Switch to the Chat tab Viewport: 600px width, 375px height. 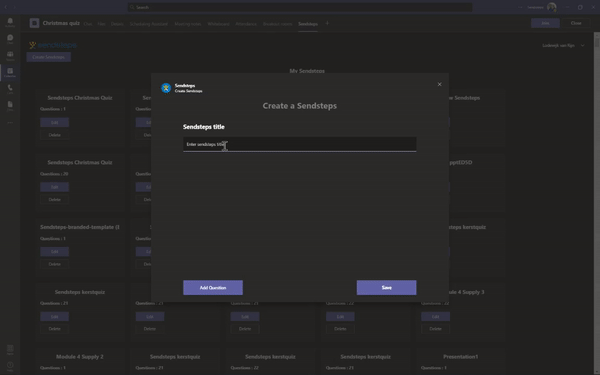click(x=88, y=24)
